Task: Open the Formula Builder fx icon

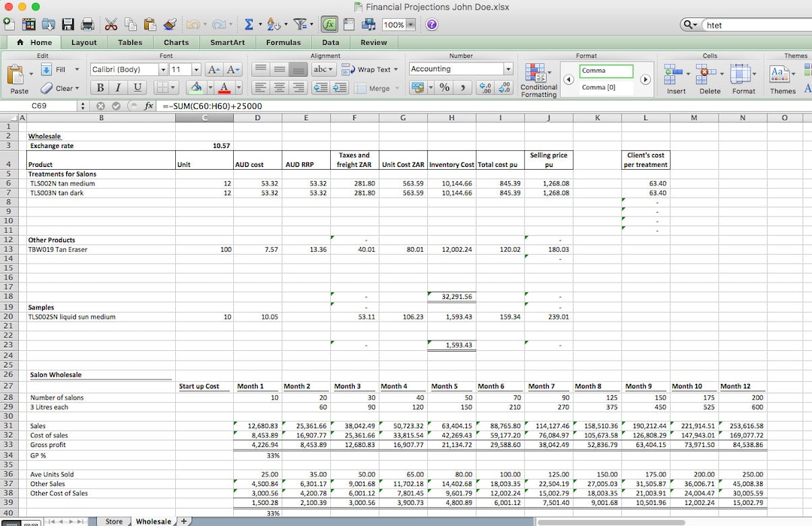Action: point(329,24)
